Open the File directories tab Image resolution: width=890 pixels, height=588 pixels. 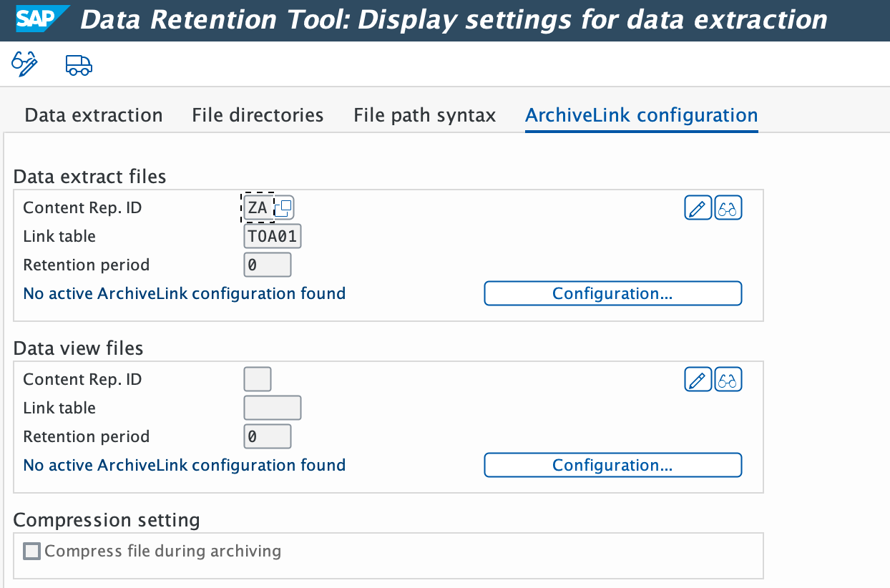tap(258, 114)
